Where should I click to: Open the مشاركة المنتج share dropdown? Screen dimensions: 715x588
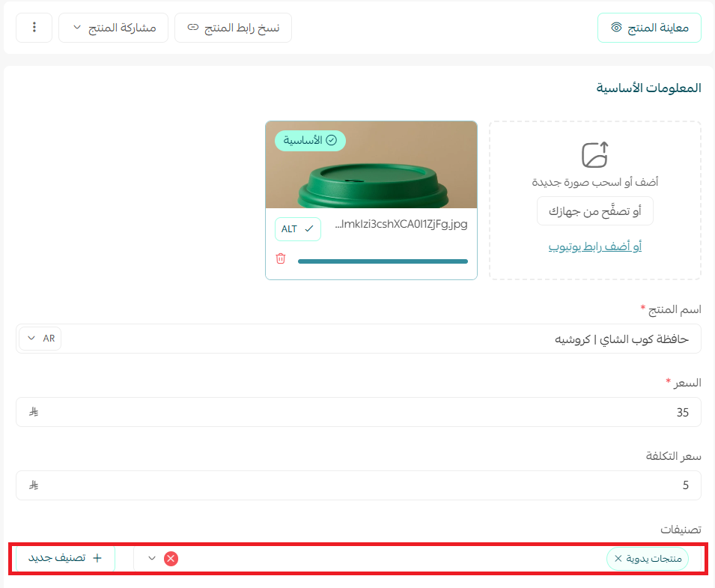113,28
